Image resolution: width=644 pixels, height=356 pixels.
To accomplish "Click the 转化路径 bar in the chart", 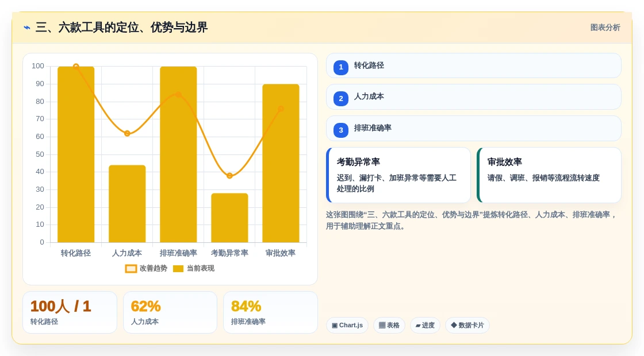I will [76, 154].
